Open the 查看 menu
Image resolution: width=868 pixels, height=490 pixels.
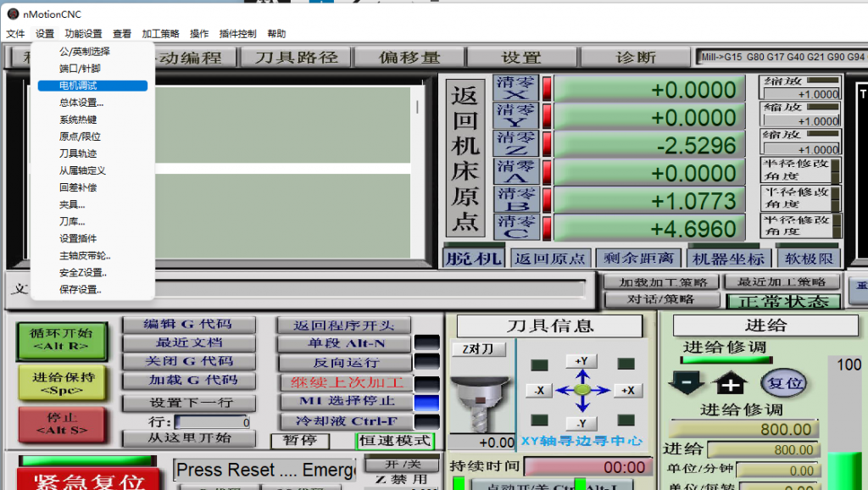[x=122, y=34]
